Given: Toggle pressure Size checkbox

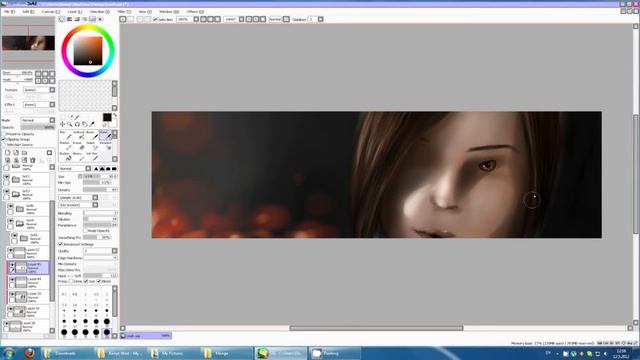Looking at the screenshot, I should coord(86,281).
